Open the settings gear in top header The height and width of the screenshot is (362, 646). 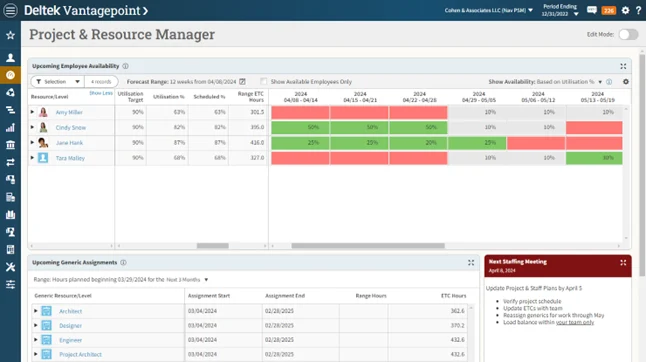coord(625,10)
